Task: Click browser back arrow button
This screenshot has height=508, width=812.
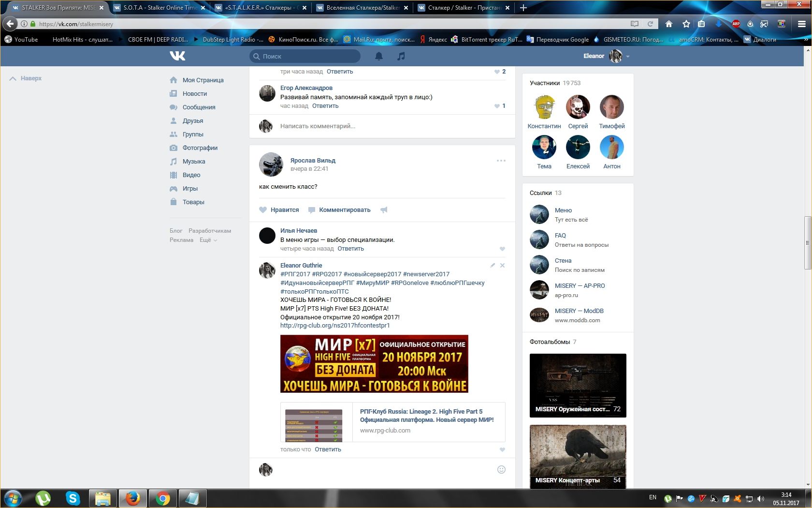Action: 10,24
